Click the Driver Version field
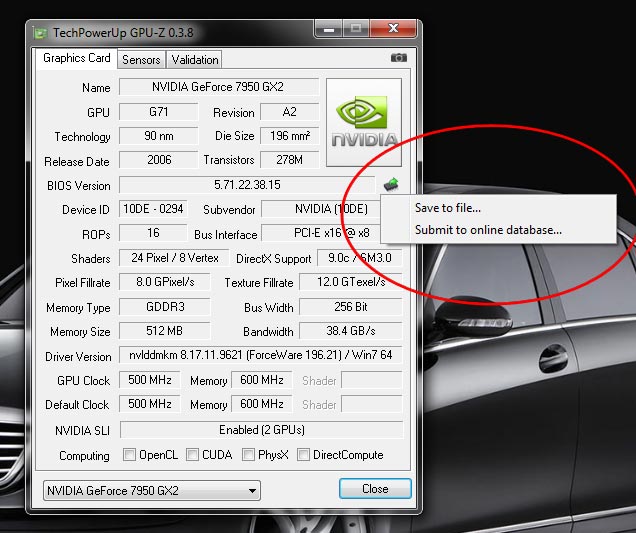636x533 pixels. pos(261,355)
